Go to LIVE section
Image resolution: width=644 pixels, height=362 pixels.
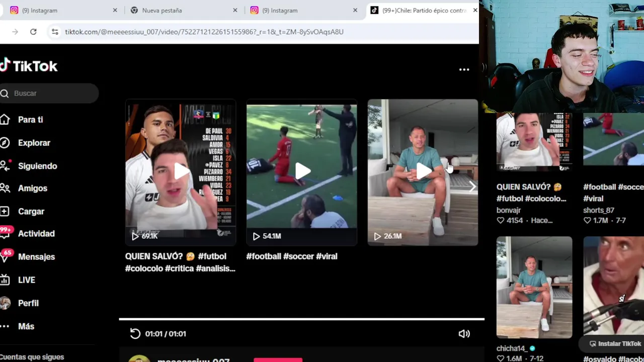(x=26, y=280)
